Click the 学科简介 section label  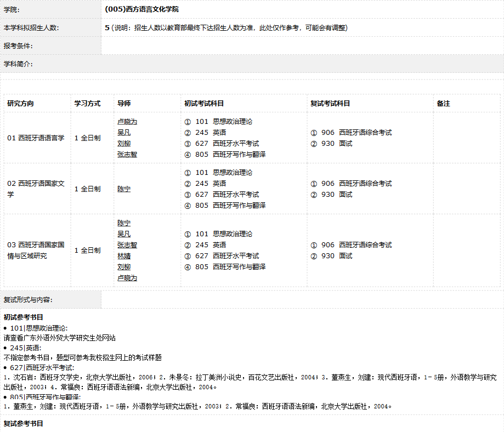(18, 64)
